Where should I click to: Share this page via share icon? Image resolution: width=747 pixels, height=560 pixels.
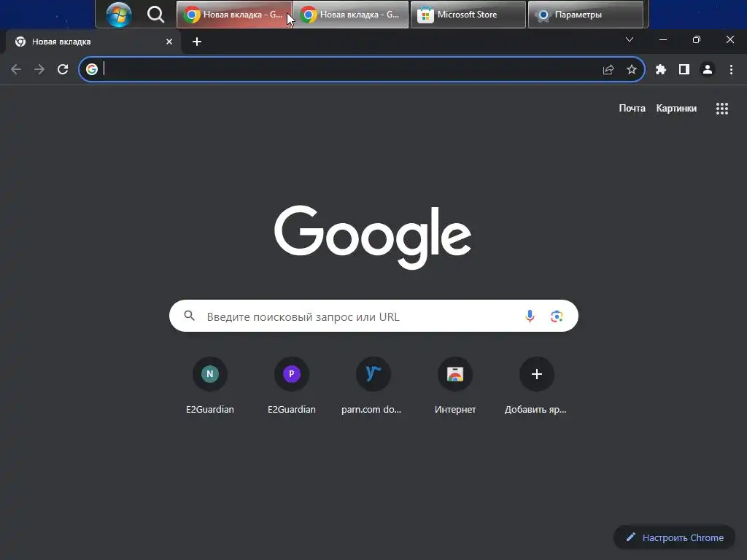click(608, 69)
